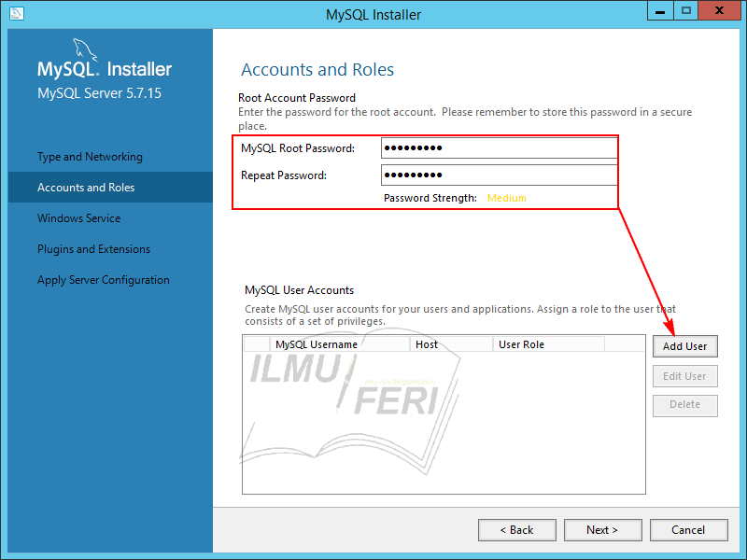Open the Type and Networking step

pyautogui.click(x=90, y=157)
